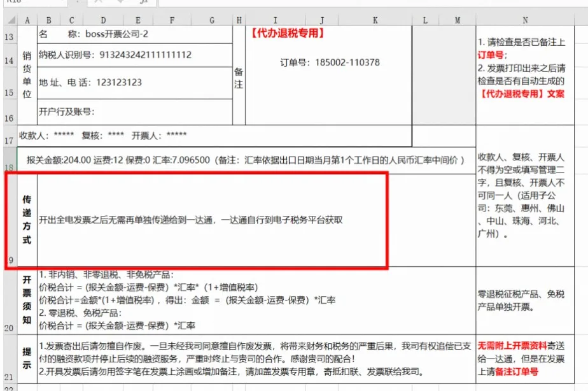Click the note 零退税征税产品、免税产品单独开票

click(525, 301)
